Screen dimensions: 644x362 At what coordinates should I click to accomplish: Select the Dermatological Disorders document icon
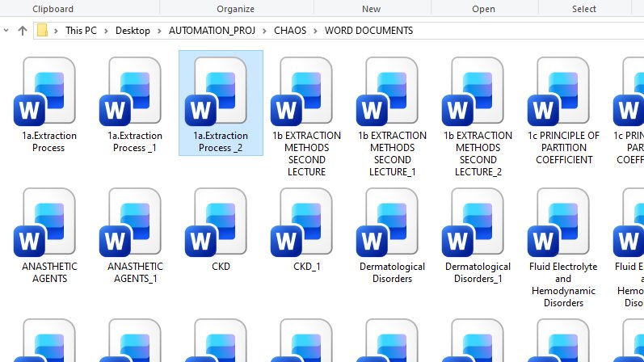(x=388, y=222)
